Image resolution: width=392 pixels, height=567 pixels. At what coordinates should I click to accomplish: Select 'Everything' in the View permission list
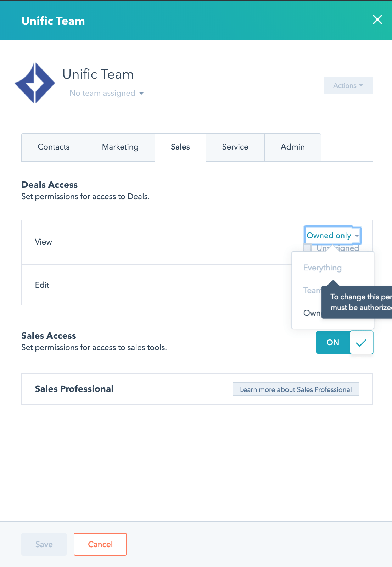(x=322, y=268)
